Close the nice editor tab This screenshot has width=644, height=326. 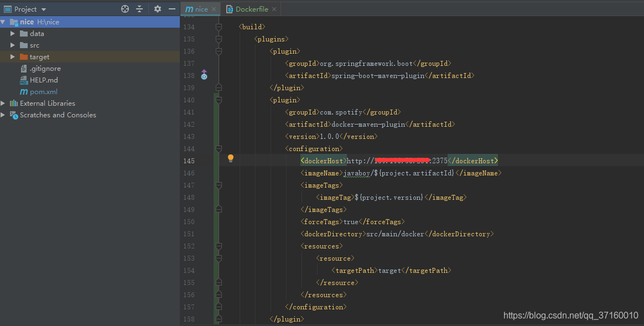[x=214, y=9]
